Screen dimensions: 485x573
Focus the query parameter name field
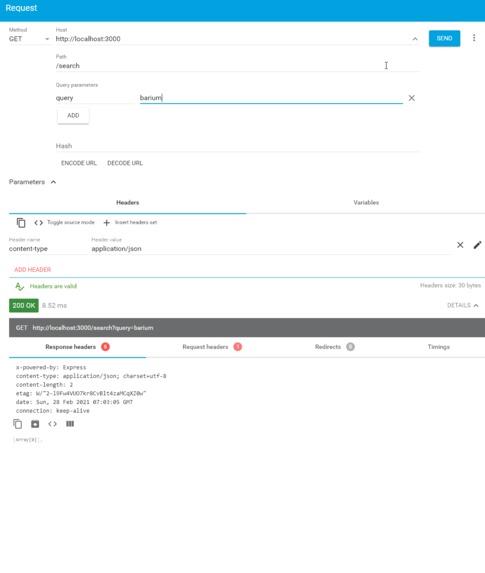tap(95, 98)
